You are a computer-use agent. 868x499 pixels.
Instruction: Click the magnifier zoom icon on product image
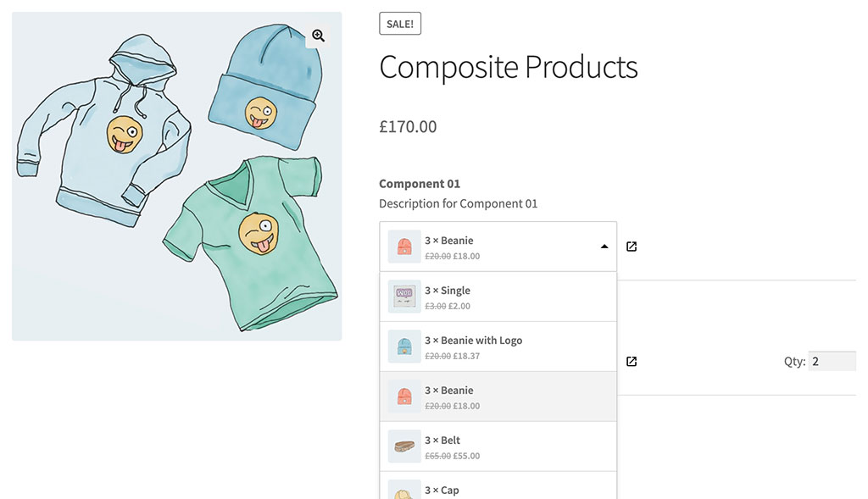coord(318,36)
